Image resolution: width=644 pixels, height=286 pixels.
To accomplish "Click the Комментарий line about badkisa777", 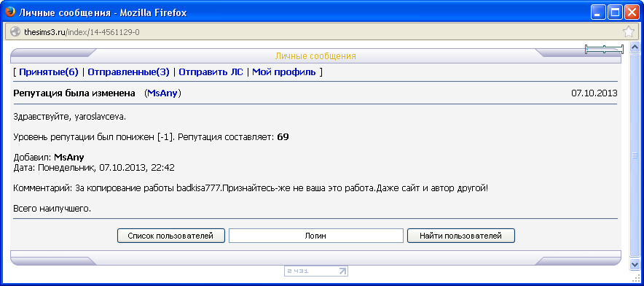I will tap(251, 188).
